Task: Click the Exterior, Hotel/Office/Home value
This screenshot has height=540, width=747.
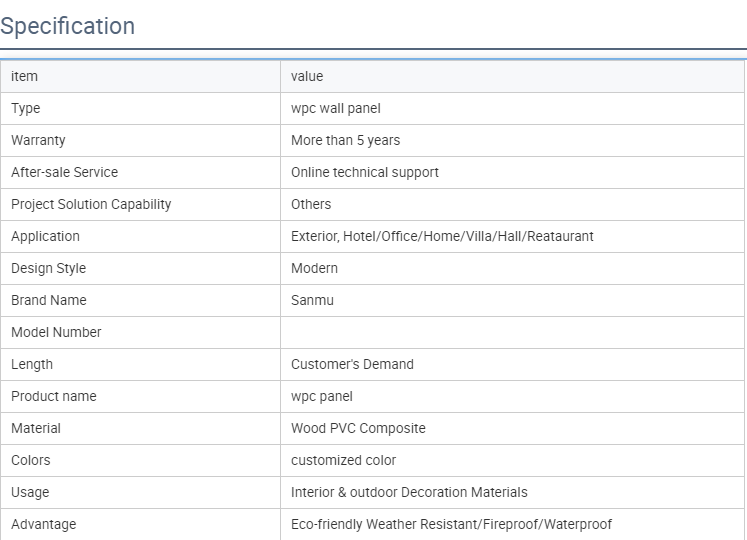Action: coord(442,236)
